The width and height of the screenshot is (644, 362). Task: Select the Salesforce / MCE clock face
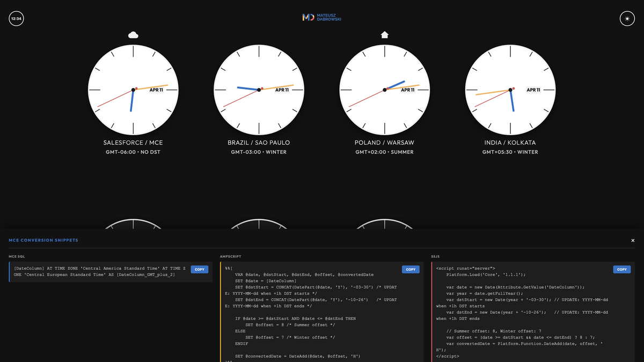(133, 90)
